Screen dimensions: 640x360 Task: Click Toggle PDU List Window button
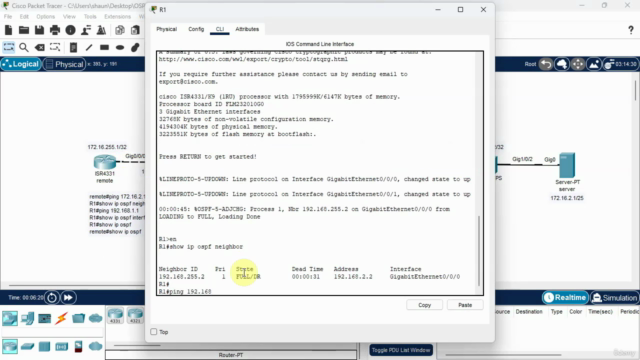[401, 350]
